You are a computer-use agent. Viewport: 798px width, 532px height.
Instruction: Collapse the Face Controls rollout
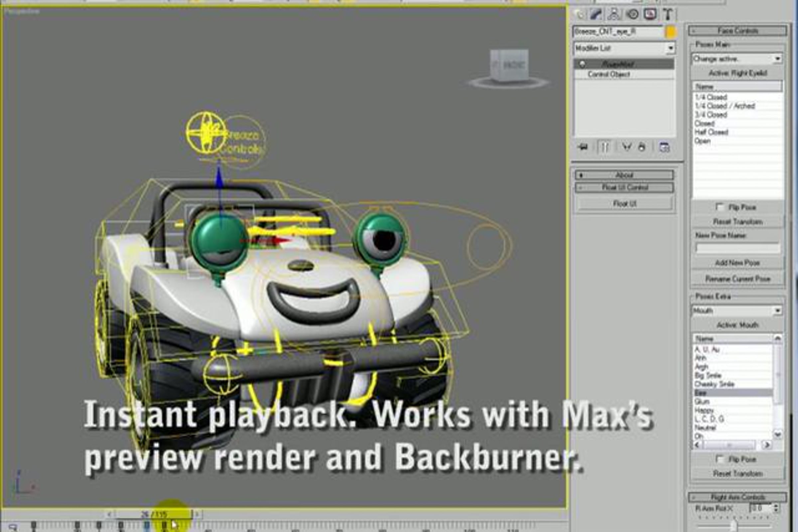(737, 31)
